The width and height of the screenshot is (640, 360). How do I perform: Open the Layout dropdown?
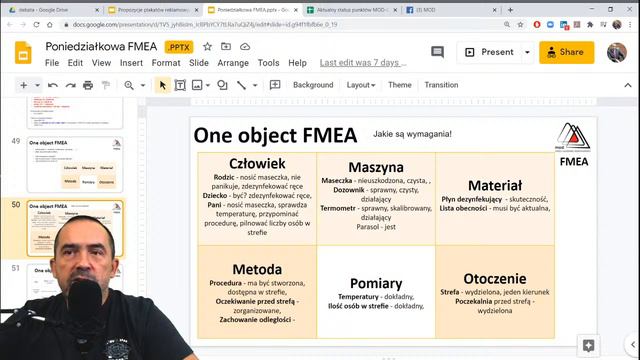[x=361, y=85]
